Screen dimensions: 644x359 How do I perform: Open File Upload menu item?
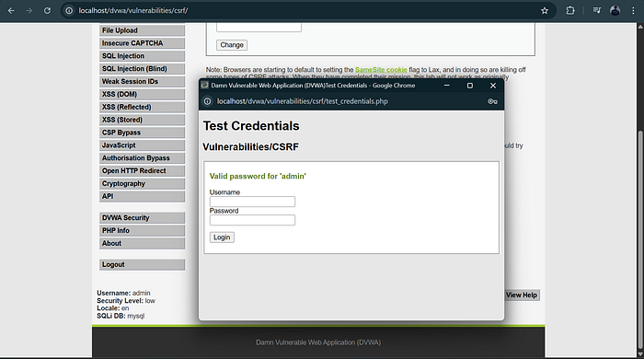(142, 30)
